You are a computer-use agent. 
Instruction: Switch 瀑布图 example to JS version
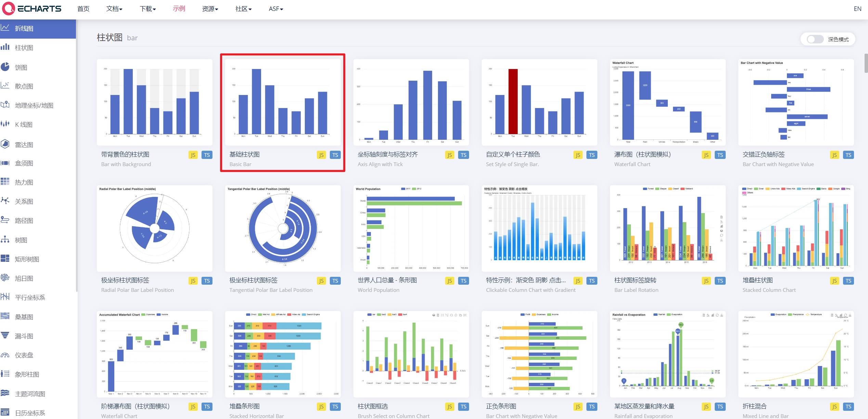706,154
